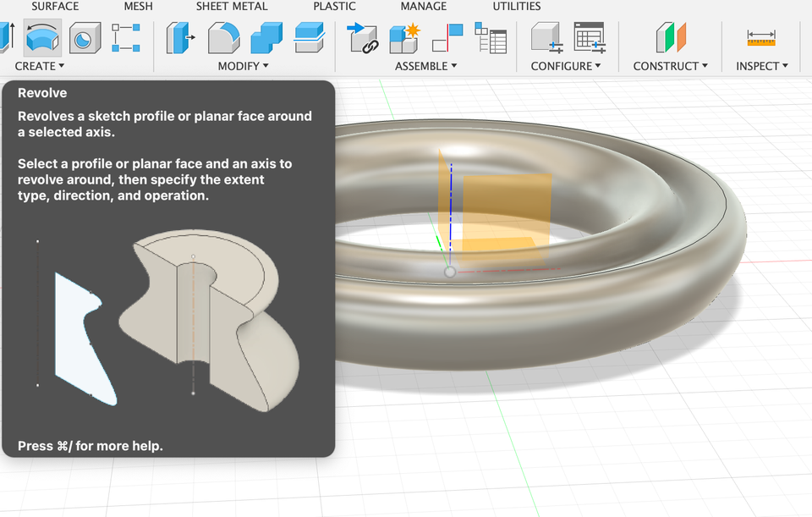Expand the CREATE dropdown menu
Viewport: 812px width, 517px height.
39,66
